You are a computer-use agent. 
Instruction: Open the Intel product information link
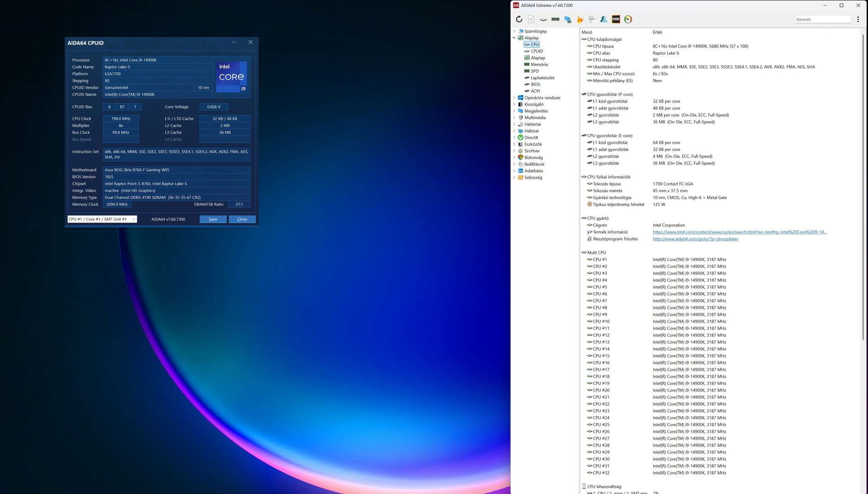739,232
